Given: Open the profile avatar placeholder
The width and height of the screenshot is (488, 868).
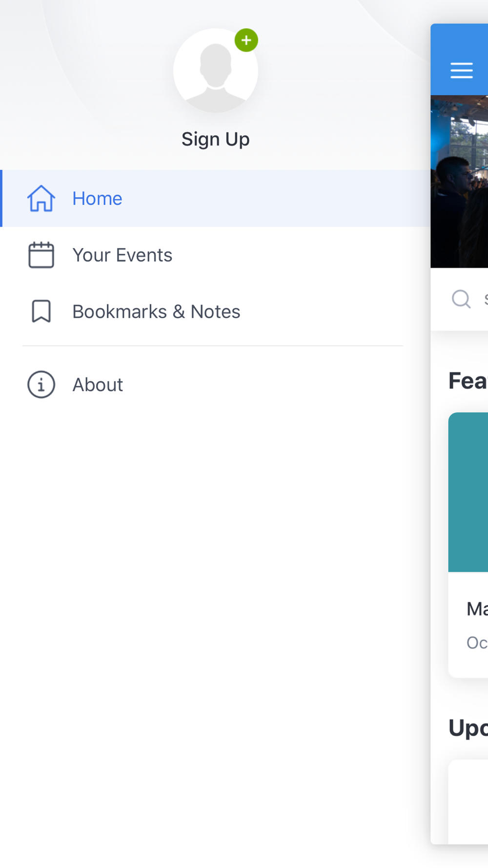Looking at the screenshot, I should point(216,70).
